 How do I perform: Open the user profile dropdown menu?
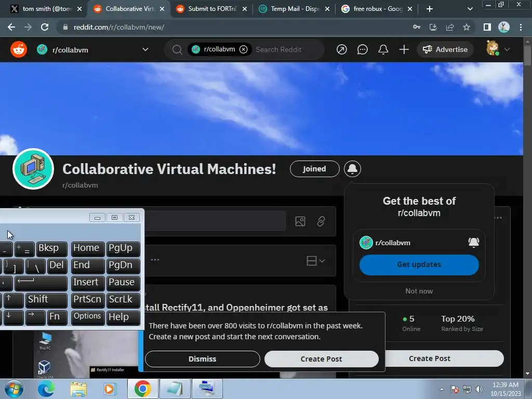[x=498, y=48]
